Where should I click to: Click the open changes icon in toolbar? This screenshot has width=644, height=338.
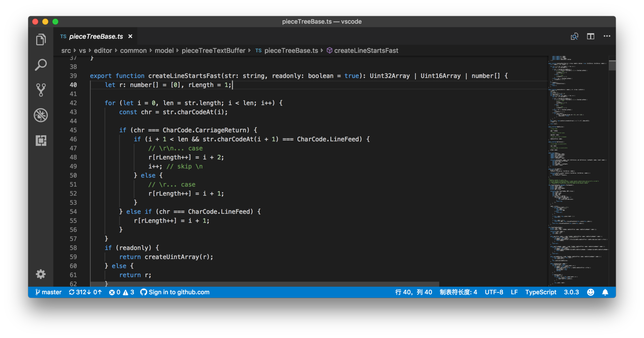pos(574,36)
